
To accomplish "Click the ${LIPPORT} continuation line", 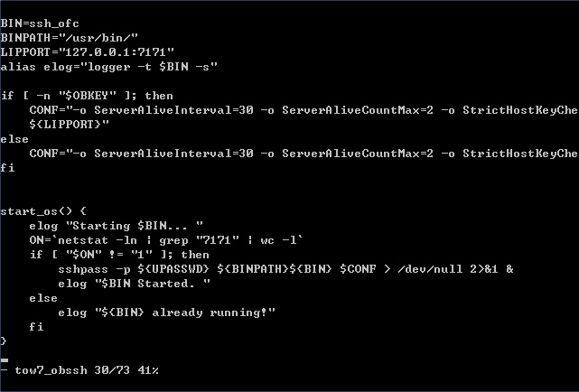I will pos(69,125).
